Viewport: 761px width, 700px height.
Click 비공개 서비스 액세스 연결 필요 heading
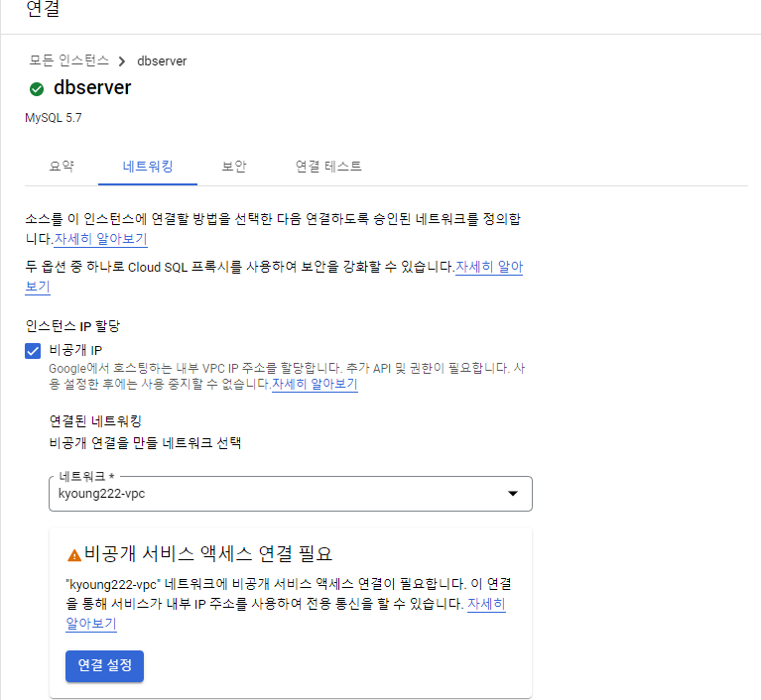click(208, 554)
